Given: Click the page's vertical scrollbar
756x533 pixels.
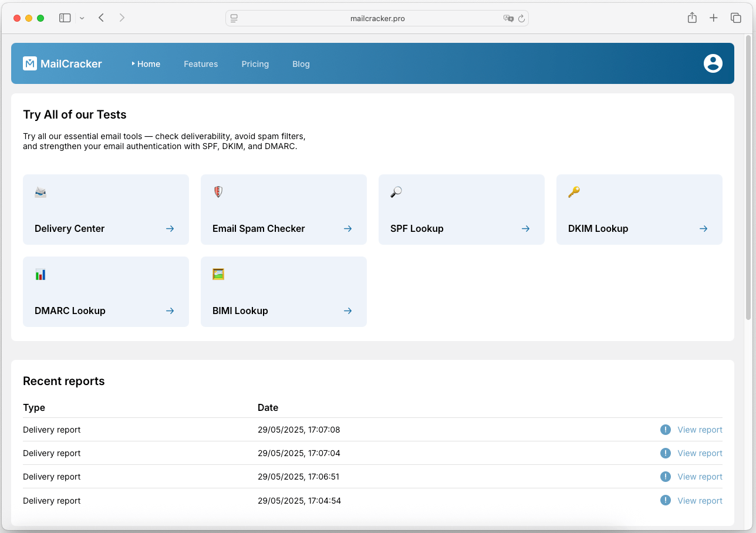Looking at the screenshot, I should click(x=748, y=176).
